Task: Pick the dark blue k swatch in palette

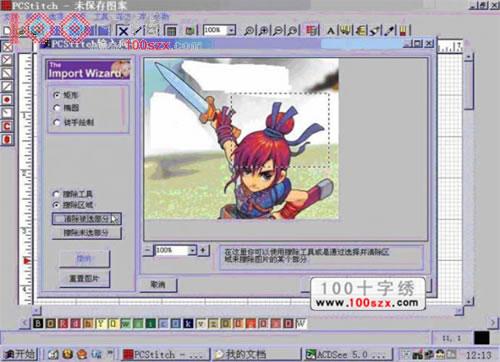Action: (188, 323)
